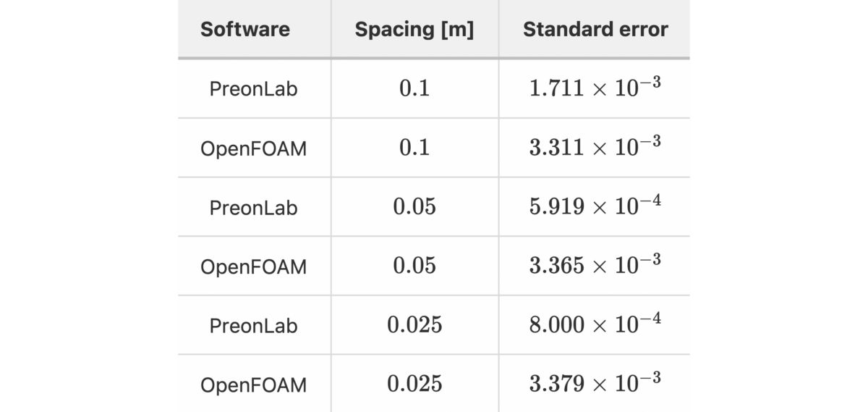Select the 0.05 spacing cell beside 5.919 × 10⁻⁴
The height and width of the screenshot is (412, 868).
[414, 208]
